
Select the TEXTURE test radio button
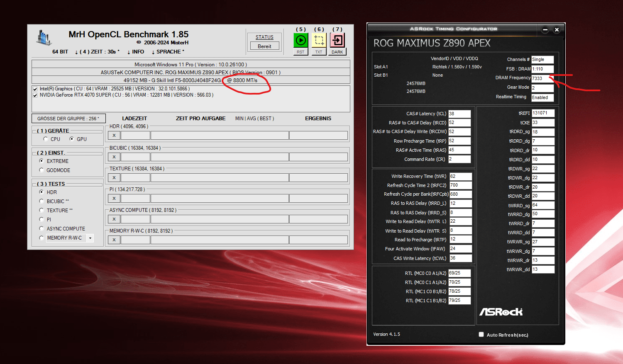tap(42, 210)
